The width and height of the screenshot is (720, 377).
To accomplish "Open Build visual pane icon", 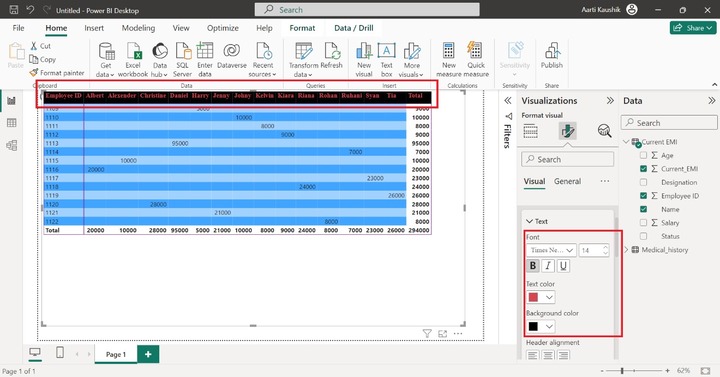I will point(530,131).
